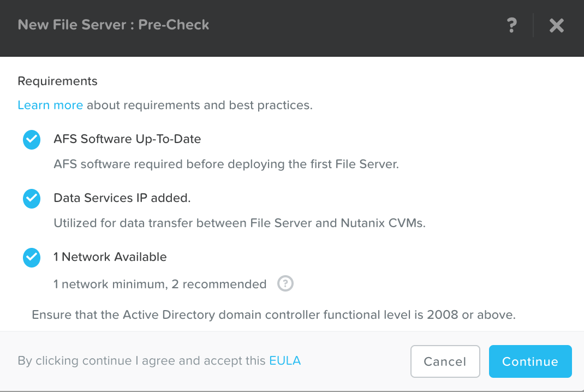Screen dimensions: 584x392
Task: Open help with the header question mark
Action: [511, 25]
